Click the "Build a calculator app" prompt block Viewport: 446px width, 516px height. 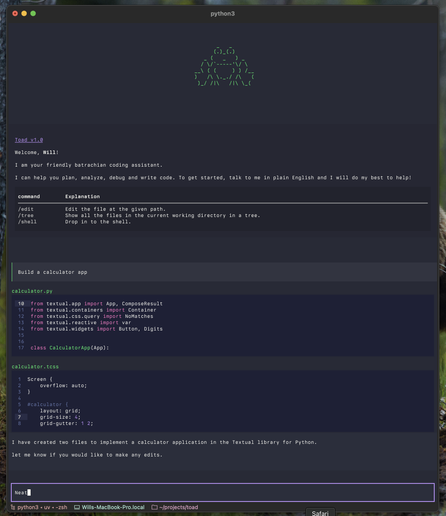pos(224,272)
